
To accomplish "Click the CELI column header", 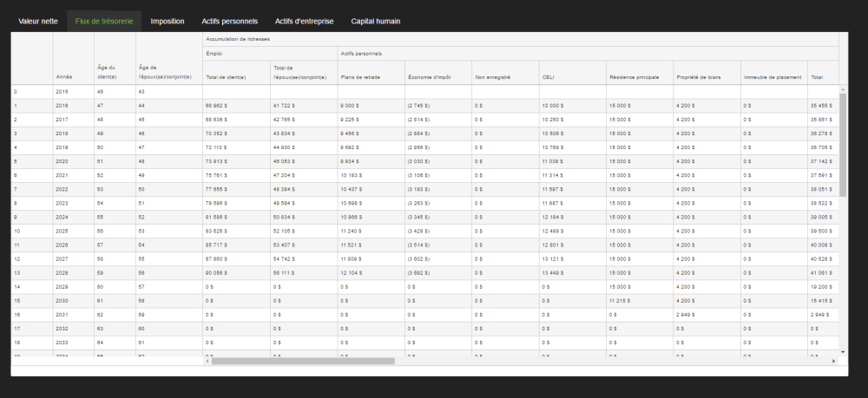I will 573,72.
